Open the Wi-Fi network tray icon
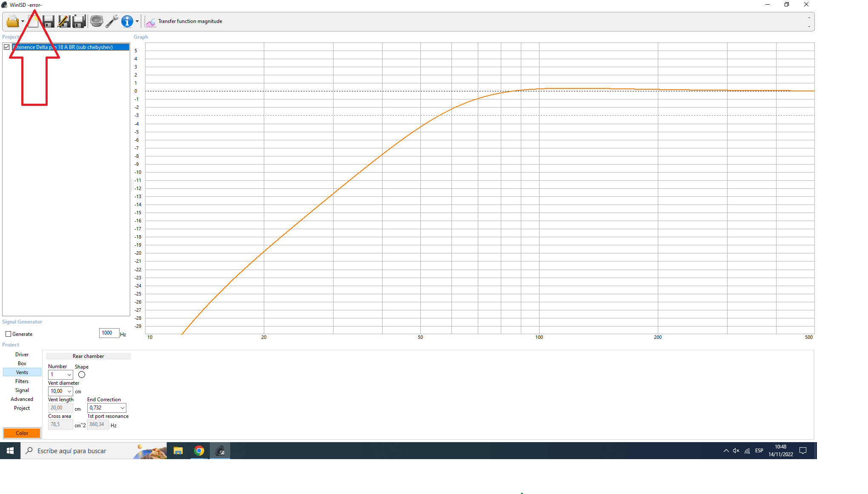The height and width of the screenshot is (494, 868). pos(747,451)
